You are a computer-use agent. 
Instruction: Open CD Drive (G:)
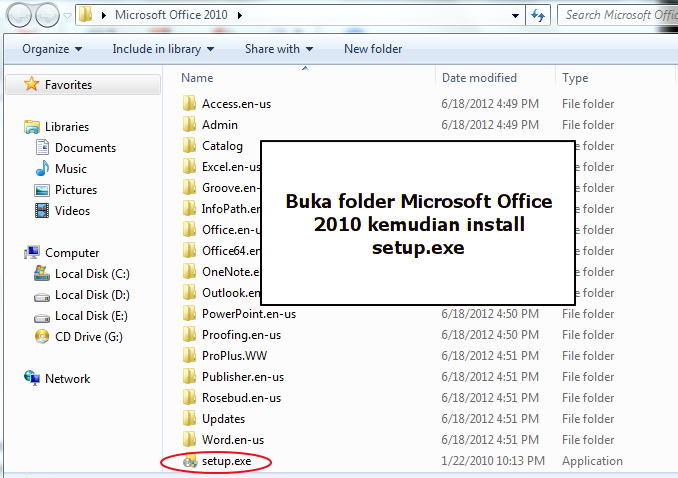(x=89, y=337)
